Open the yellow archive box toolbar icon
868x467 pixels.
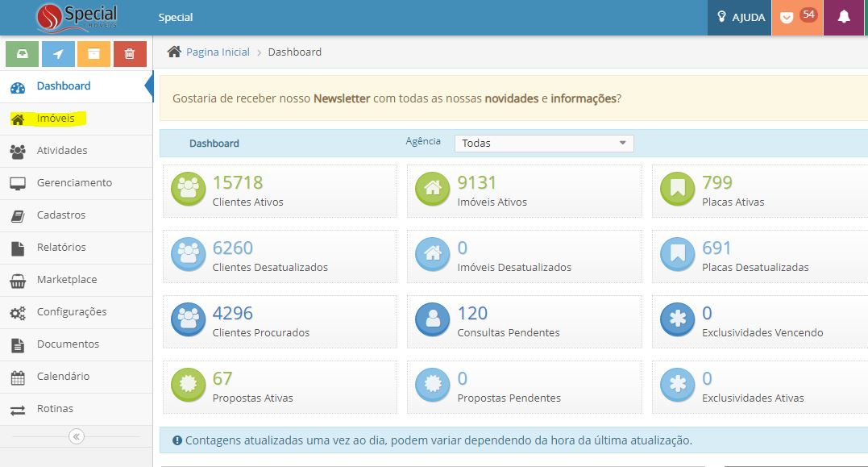pos(93,53)
